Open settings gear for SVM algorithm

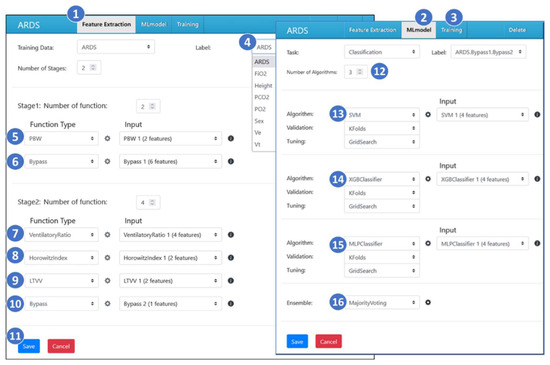pos(428,114)
